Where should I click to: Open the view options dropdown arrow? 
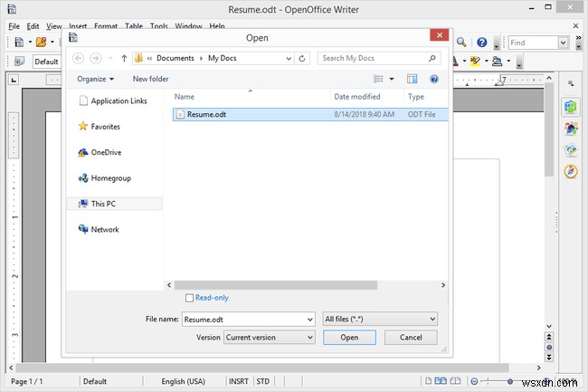click(x=392, y=79)
